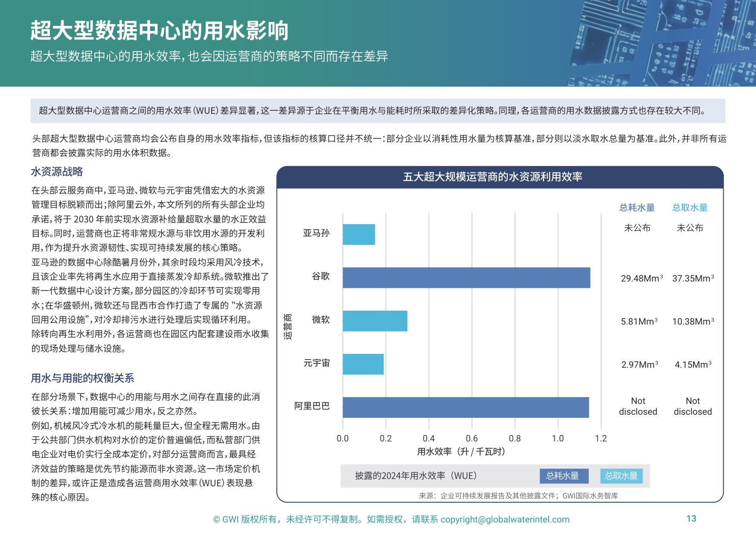Toggle 总取水量 data series visibility
756x535 pixels.
[622, 476]
